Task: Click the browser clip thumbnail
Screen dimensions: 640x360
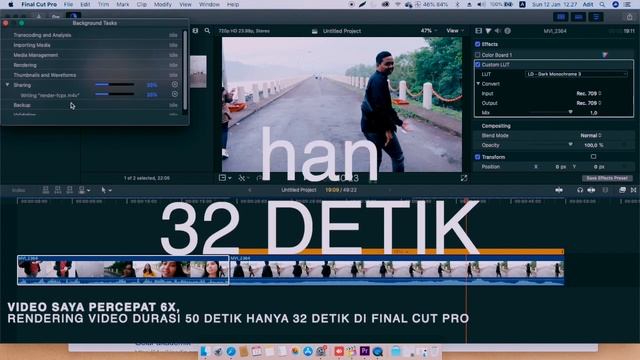Action: pos(198,72)
